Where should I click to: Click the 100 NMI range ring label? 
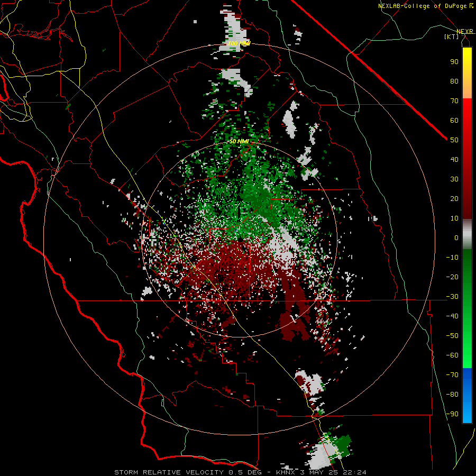tap(239, 43)
